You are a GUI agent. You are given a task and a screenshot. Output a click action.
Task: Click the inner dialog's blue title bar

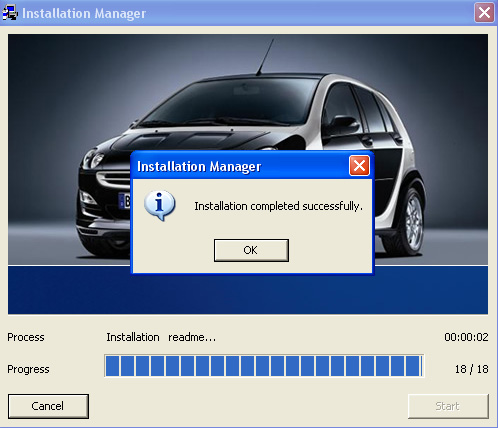point(240,166)
